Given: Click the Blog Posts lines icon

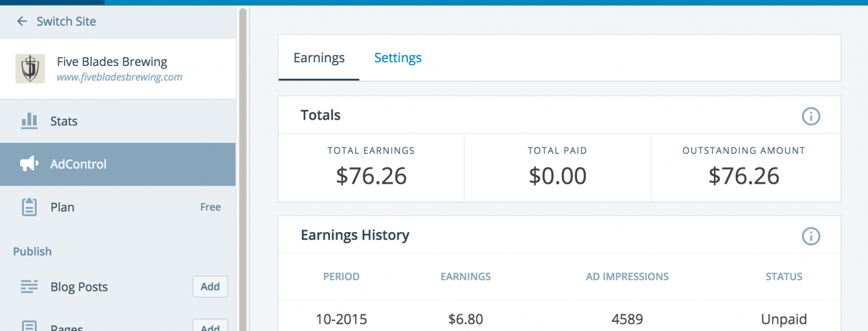Looking at the screenshot, I should tap(29, 286).
